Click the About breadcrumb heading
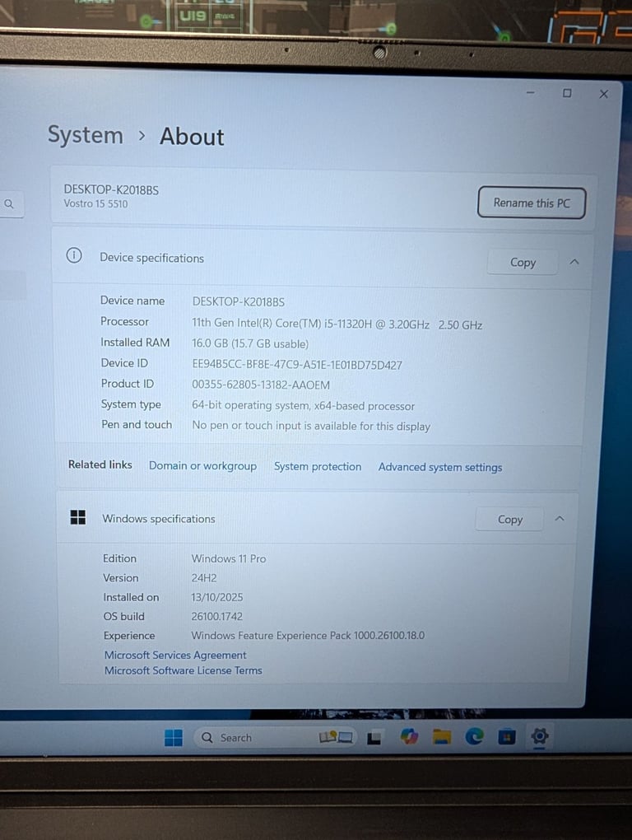 click(192, 137)
